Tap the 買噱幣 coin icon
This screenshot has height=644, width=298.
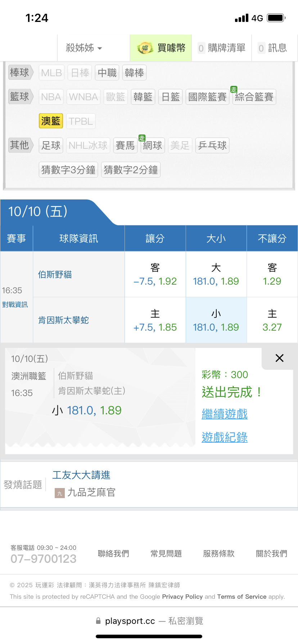(145, 48)
